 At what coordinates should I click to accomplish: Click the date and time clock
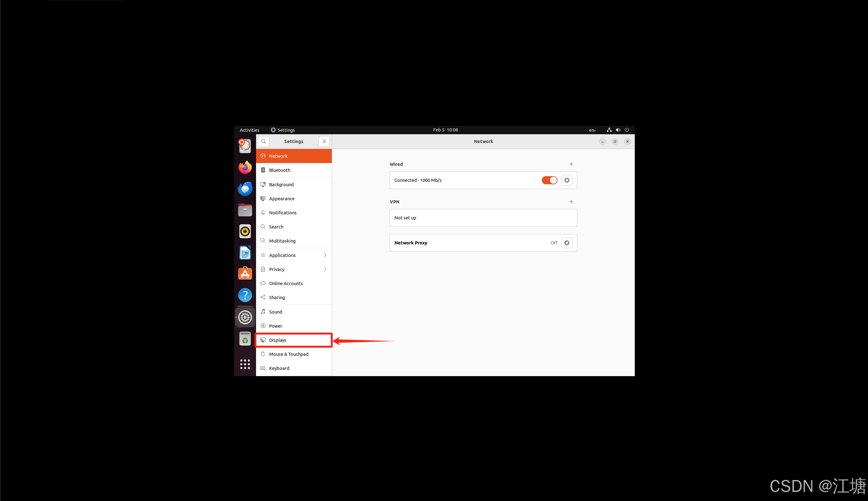(445, 130)
